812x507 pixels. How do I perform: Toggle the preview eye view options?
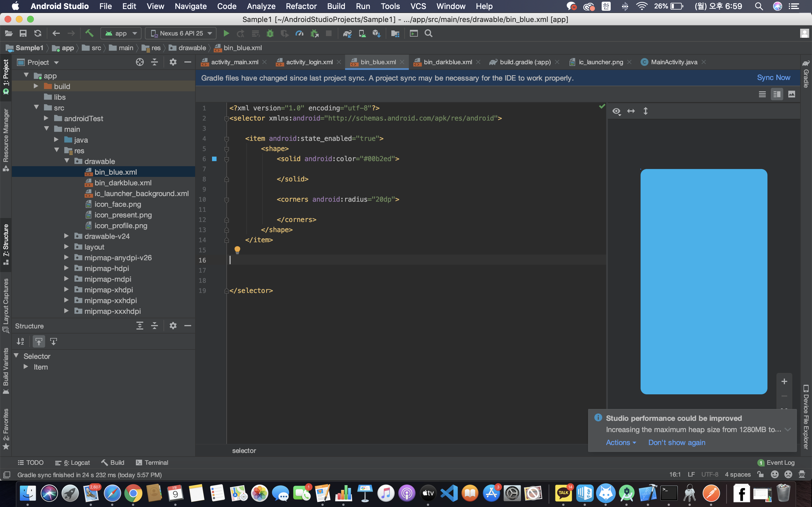(616, 111)
